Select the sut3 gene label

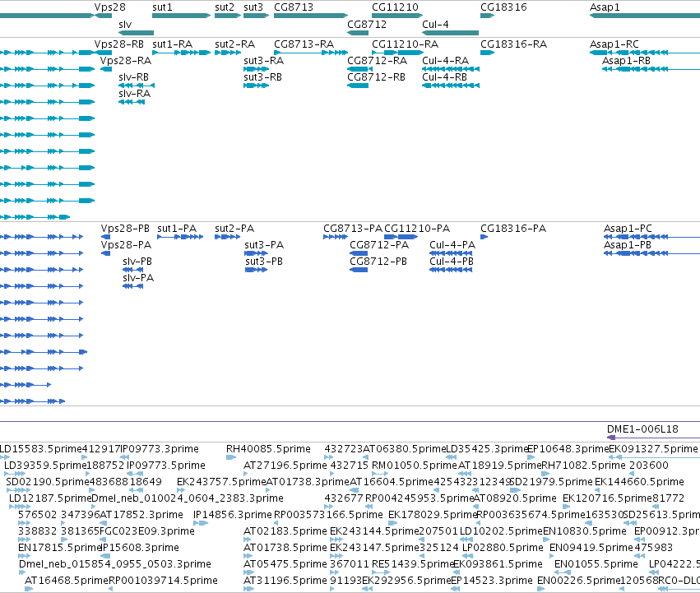coord(253,7)
